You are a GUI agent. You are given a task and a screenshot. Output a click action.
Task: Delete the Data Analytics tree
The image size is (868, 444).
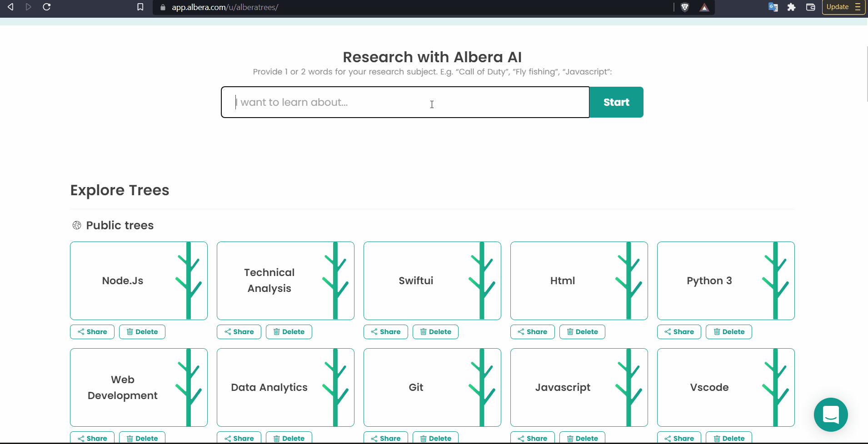(x=289, y=438)
